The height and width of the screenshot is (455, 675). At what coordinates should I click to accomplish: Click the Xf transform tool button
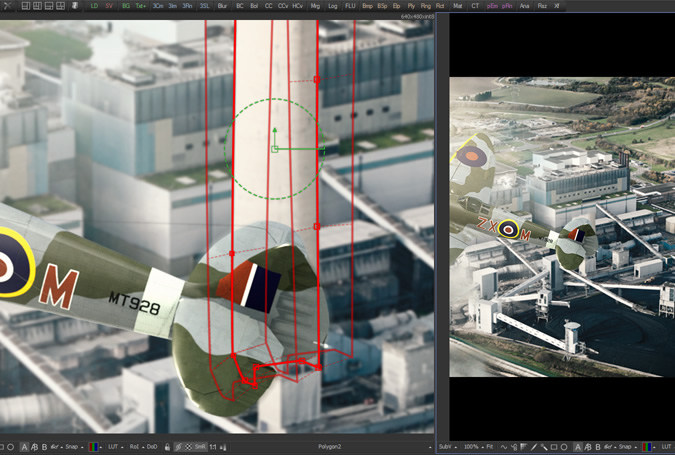(557, 6)
